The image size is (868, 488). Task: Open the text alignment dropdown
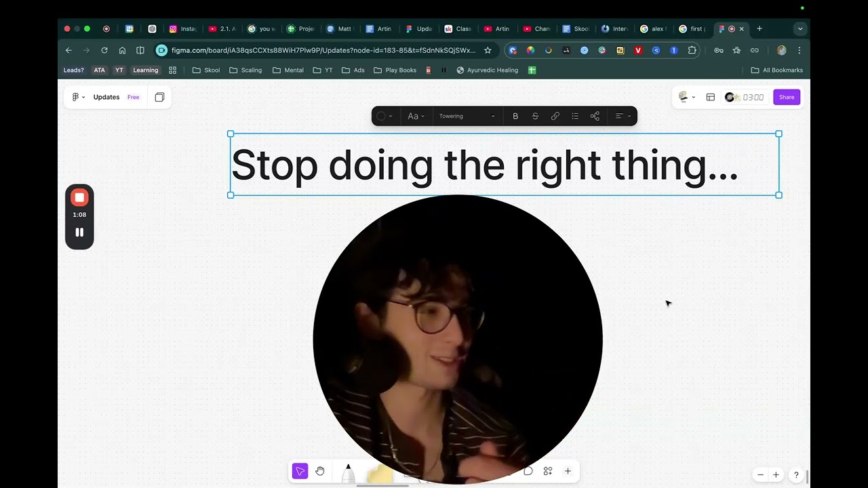[x=623, y=116]
